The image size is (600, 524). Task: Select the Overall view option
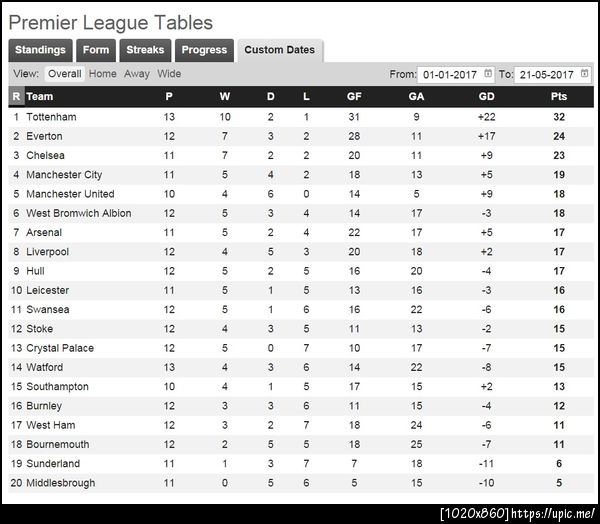(65, 74)
